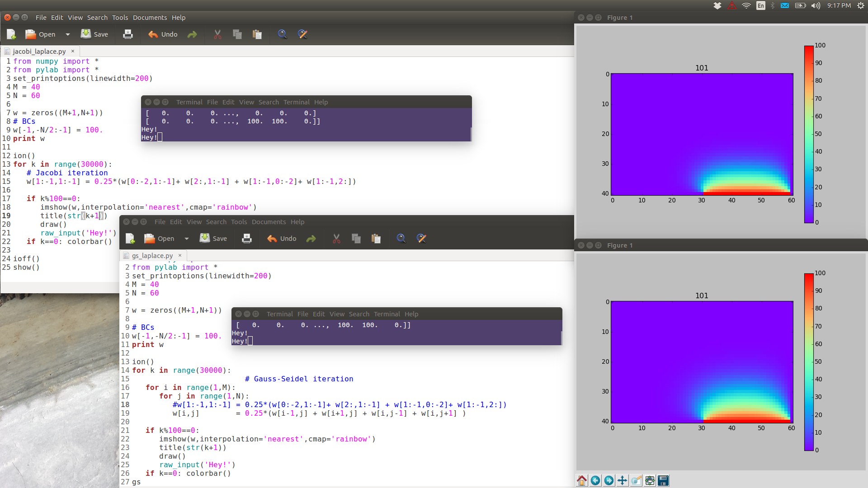
Task: Save the figure with floppy icon
Action: tap(663, 480)
